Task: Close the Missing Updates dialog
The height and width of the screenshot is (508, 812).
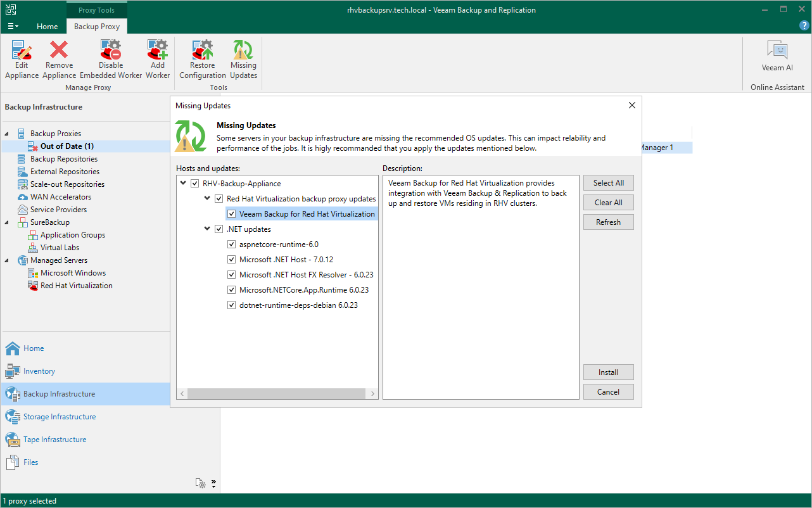Action: [x=631, y=106]
